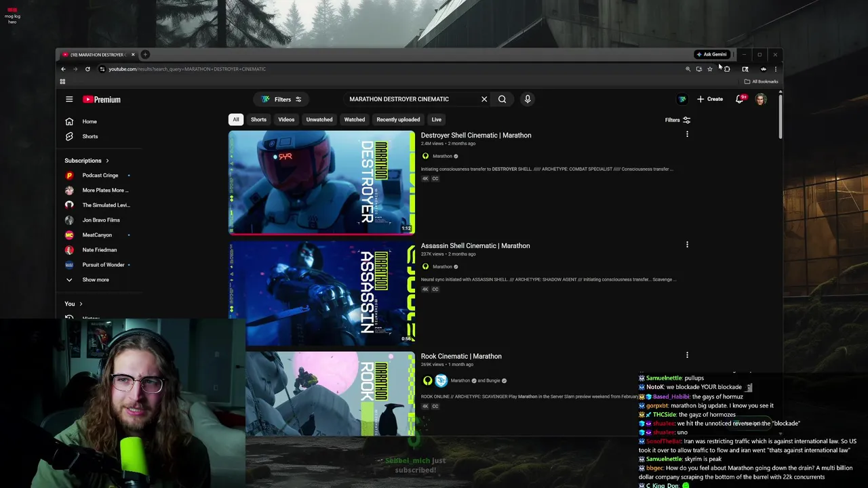Select the Live filter chip
This screenshot has height=488, width=868.
coord(437,120)
